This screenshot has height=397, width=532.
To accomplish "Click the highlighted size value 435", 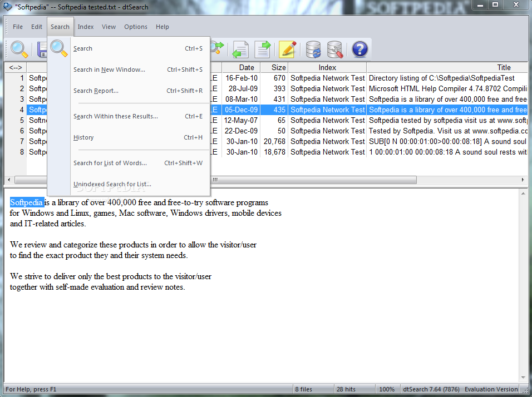I will (x=279, y=110).
